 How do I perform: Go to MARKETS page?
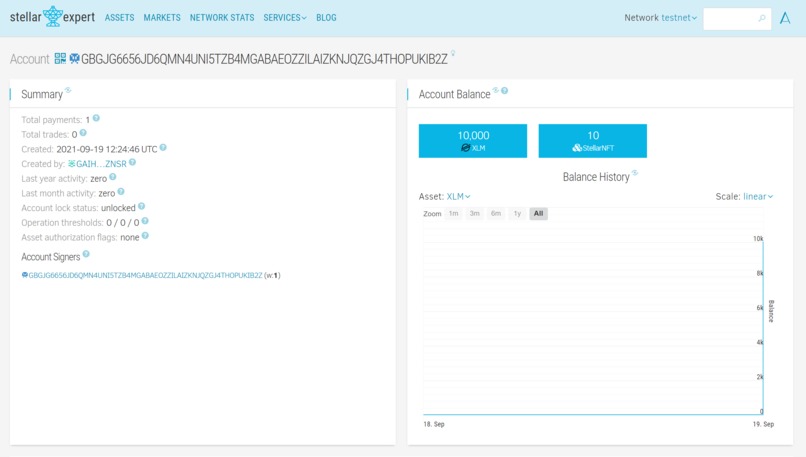162,17
